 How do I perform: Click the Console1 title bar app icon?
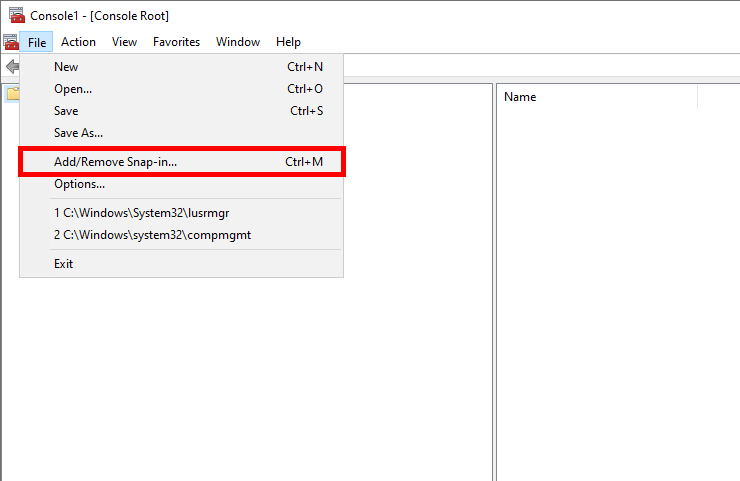[16, 15]
